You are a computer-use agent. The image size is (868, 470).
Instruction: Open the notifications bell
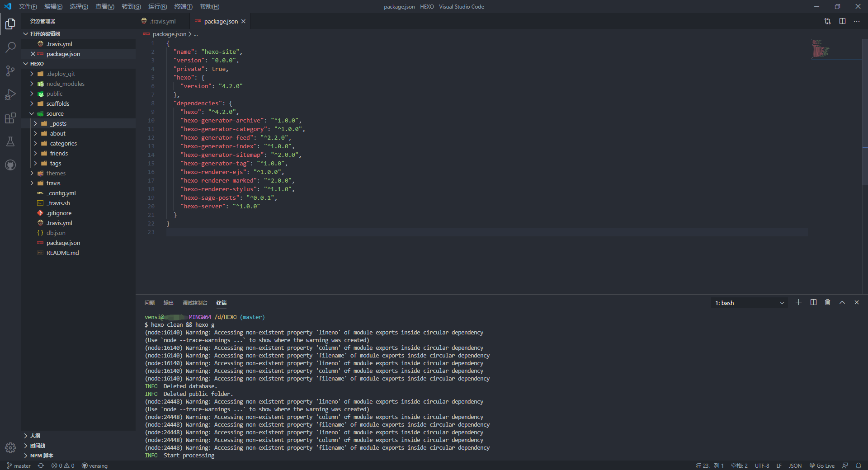pyautogui.click(x=858, y=465)
